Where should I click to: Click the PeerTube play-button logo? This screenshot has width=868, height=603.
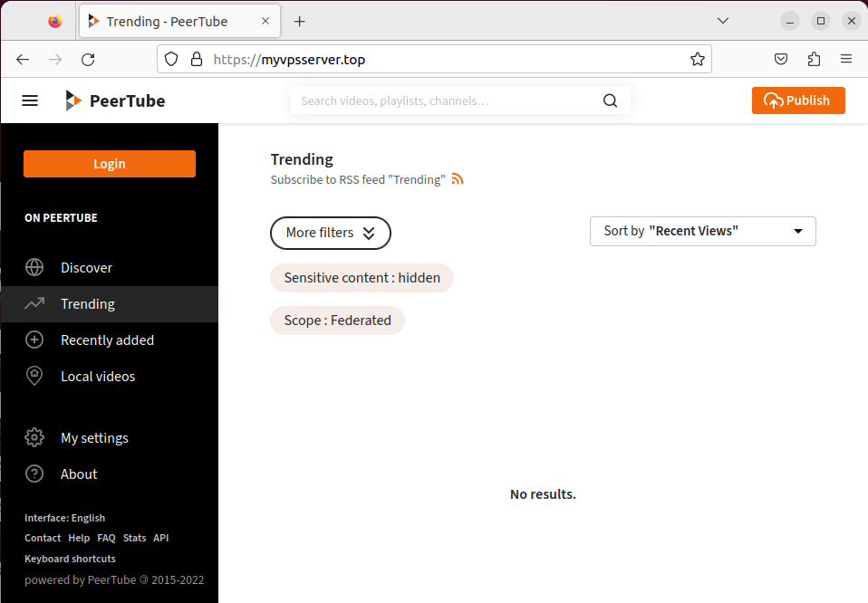(72, 100)
